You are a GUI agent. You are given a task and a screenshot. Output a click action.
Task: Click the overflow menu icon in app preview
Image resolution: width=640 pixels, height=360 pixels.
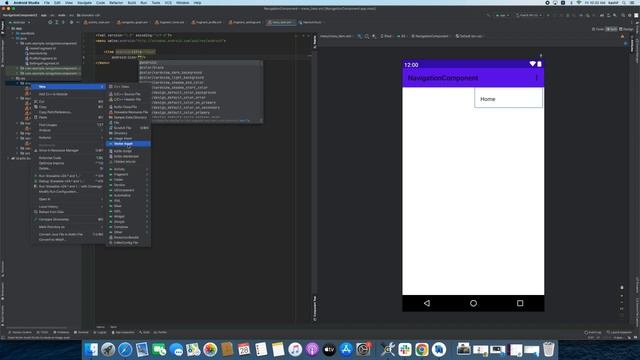click(x=536, y=78)
